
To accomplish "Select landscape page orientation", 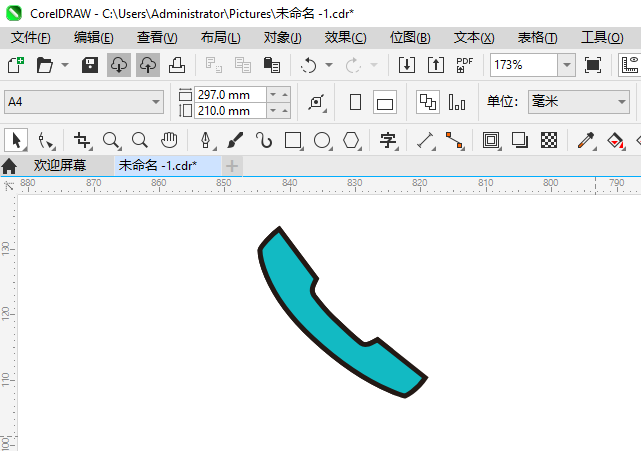I will pyautogui.click(x=385, y=102).
